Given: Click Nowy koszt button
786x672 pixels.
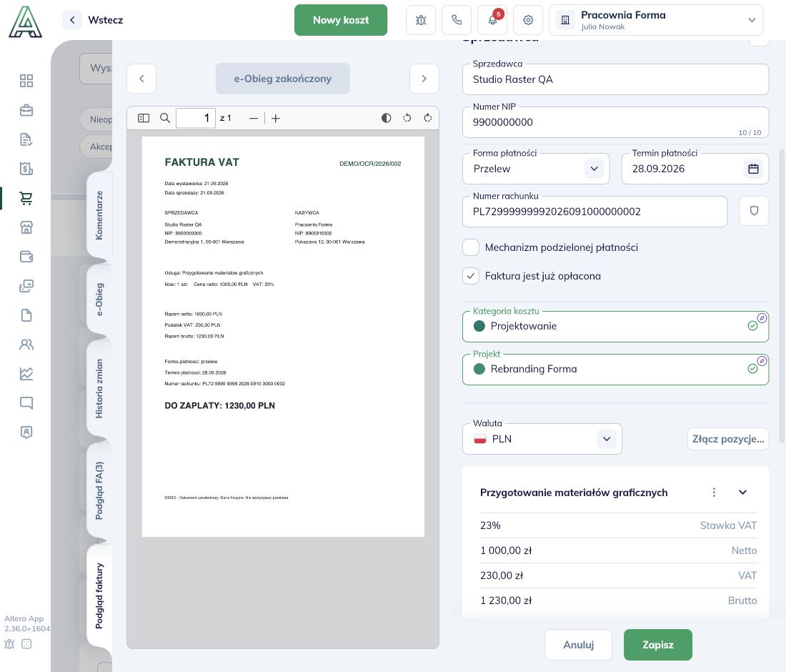Looking at the screenshot, I should pos(341,20).
